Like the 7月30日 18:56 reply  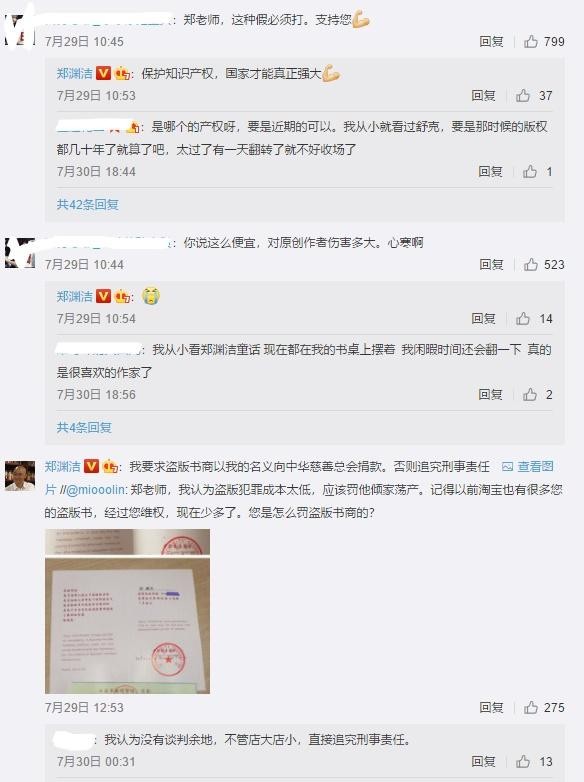[x=530, y=394]
